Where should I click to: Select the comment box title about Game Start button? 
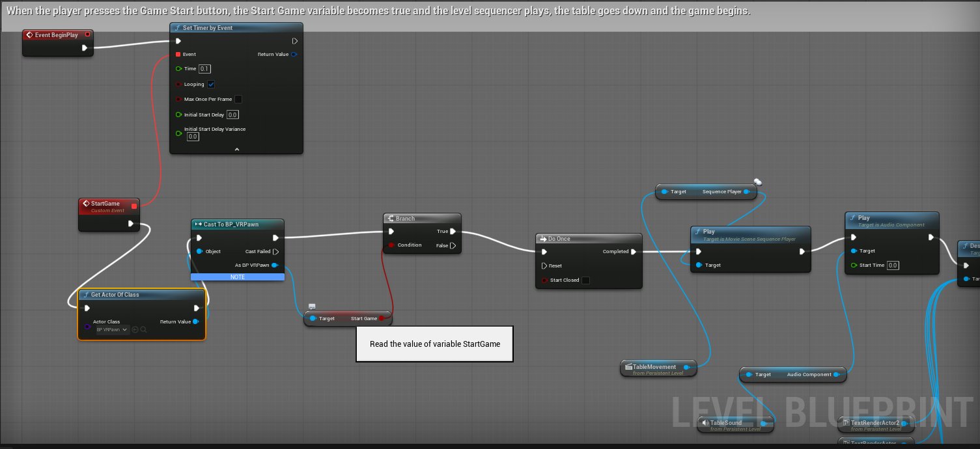[x=378, y=11]
